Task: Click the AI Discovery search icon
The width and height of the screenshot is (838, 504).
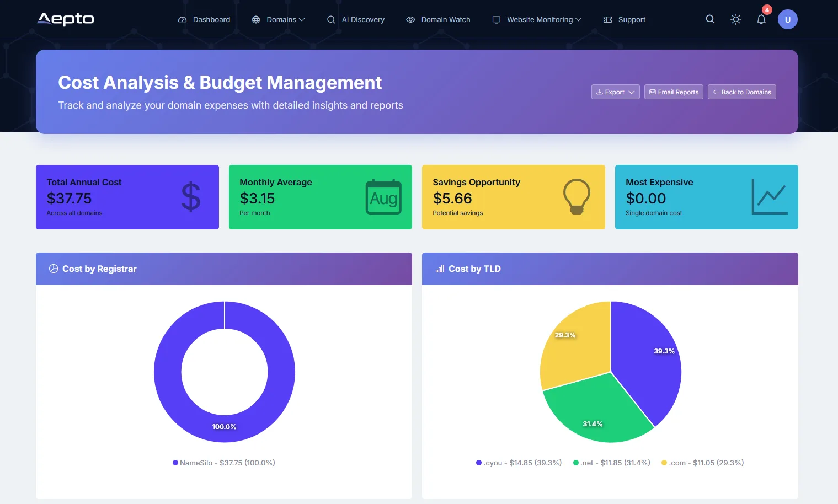Action: [x=331, y=19]
